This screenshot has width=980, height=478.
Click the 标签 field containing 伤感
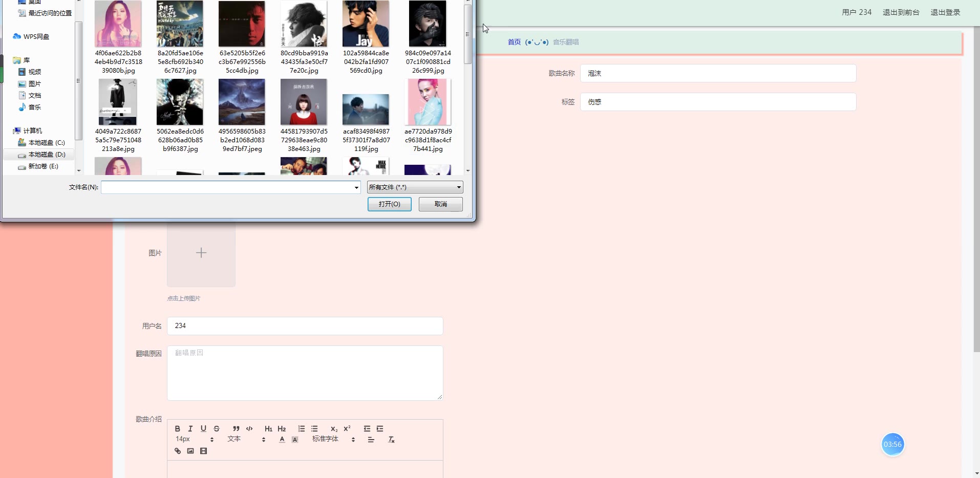pyautogui.click(x=718, y=102)
